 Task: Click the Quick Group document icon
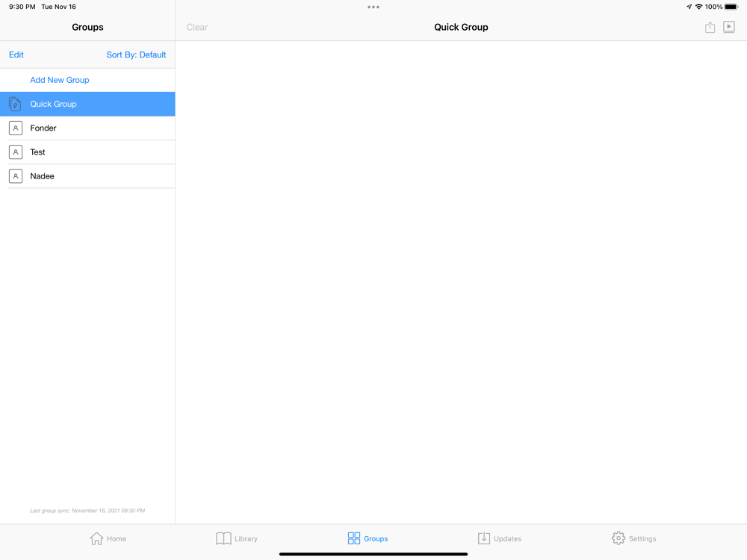15,104
